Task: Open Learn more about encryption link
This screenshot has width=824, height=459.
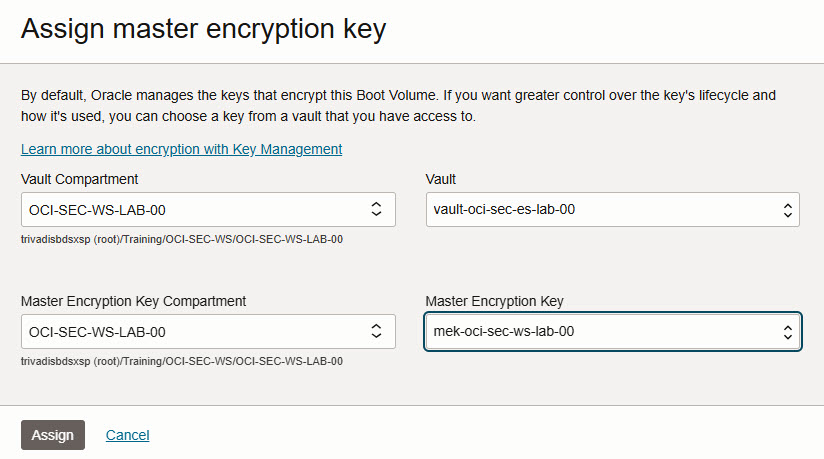Action: tap(181, 149)
